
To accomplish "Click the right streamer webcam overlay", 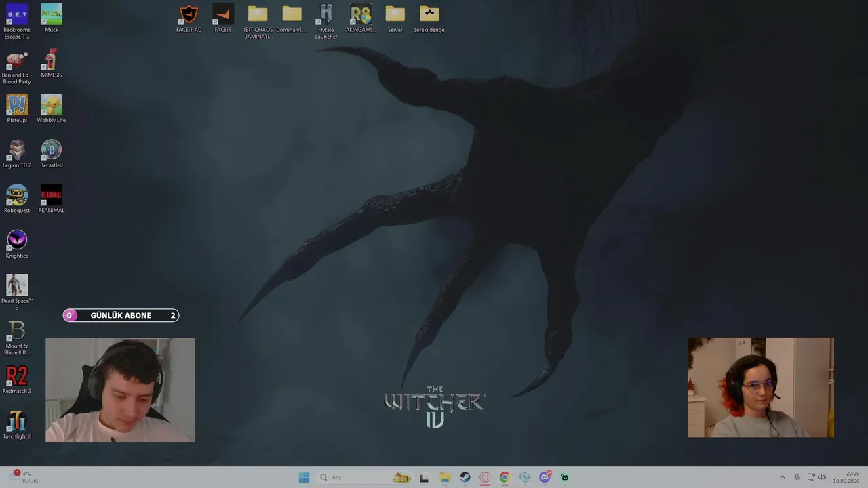I will coord(760,387).
